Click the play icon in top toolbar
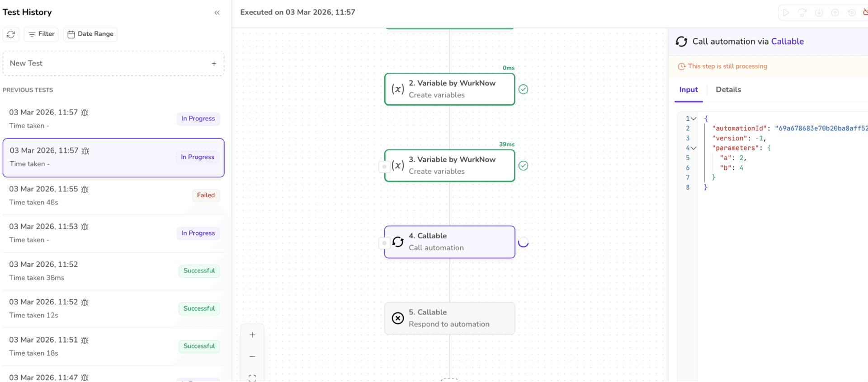The image size is (868, 382). click(786, 13)
